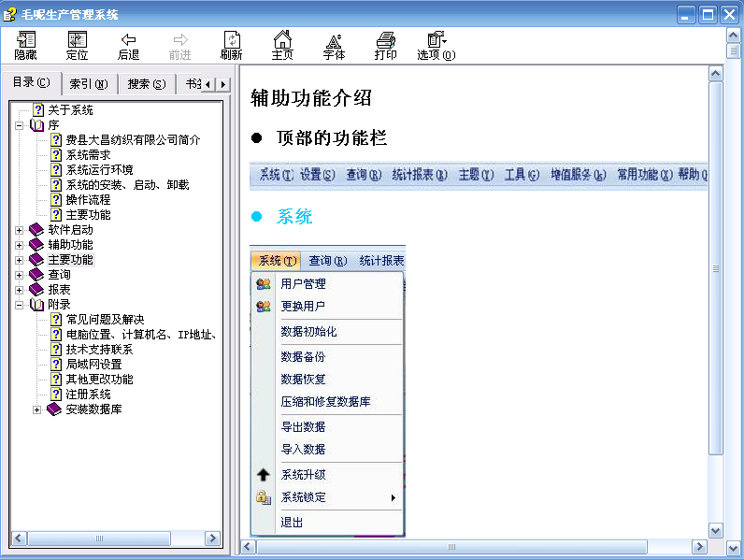Viewport: 744px width, 560px height.
Task: Click the tree pane horizontal scrollbar thumb
Action: click(x=99, y=538)
